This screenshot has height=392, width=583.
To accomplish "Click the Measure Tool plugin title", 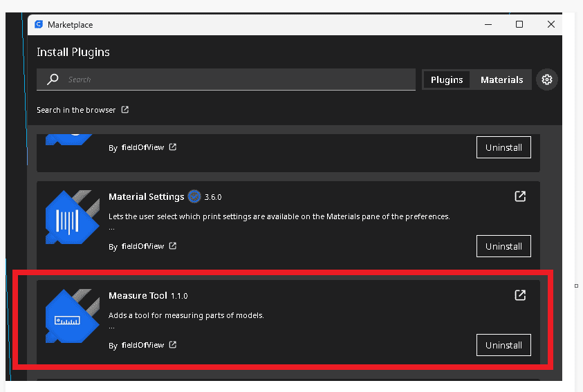I will 138,295.
